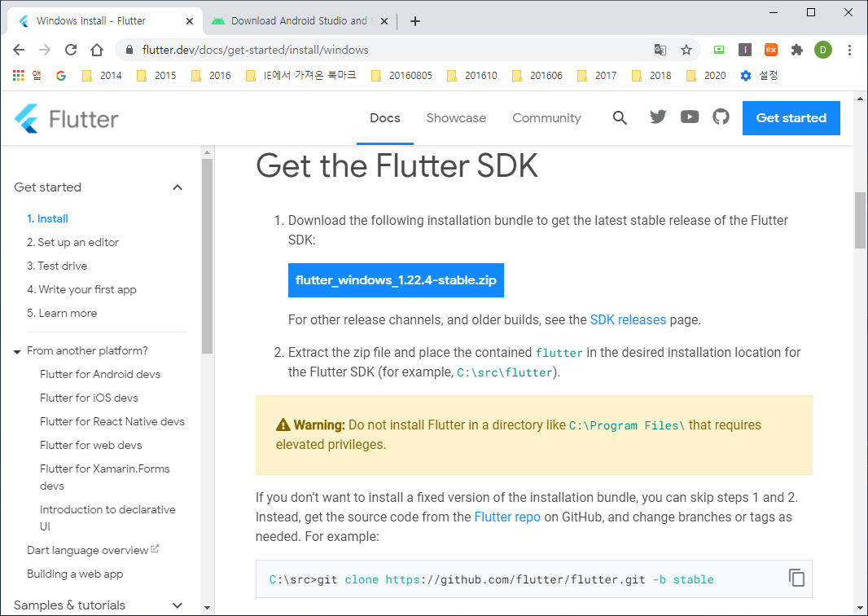Open 'Dart language overview' external link

(x=93, y=550)
